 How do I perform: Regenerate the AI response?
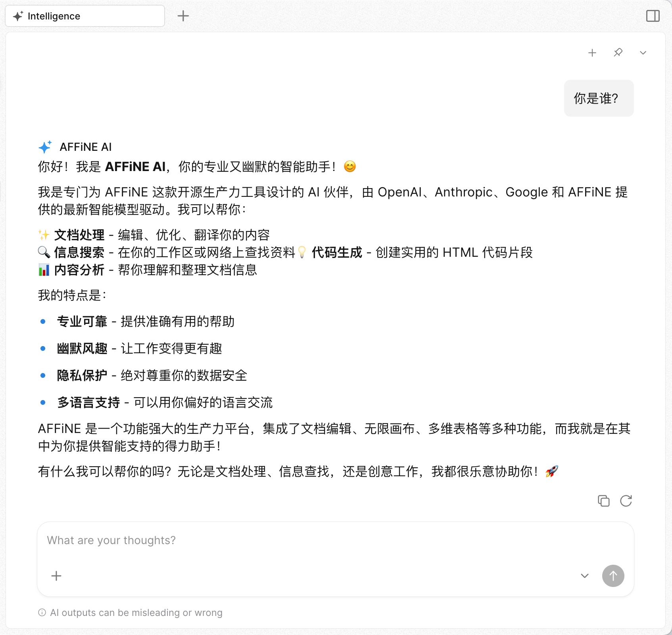tap(626, 501)
